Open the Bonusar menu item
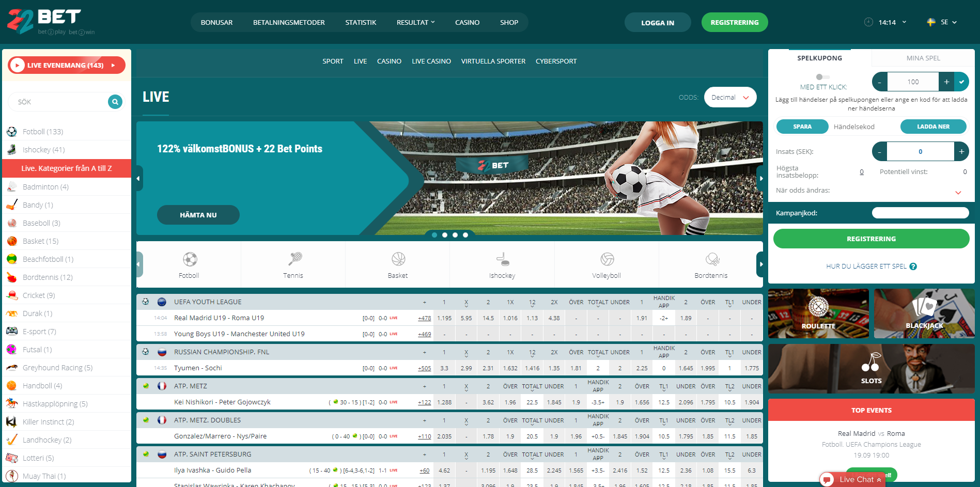 216,22
